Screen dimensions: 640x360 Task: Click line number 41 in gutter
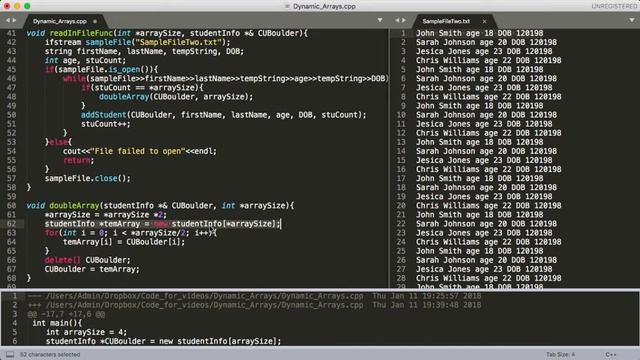[11, 33]
